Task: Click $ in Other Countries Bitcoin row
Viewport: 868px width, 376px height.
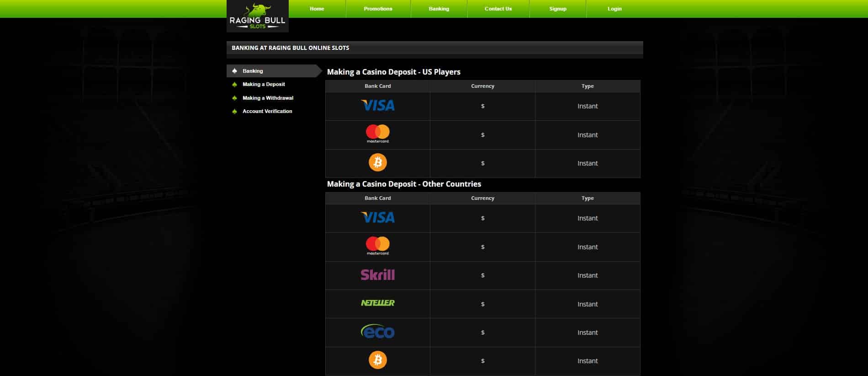Action: [483, 361]
